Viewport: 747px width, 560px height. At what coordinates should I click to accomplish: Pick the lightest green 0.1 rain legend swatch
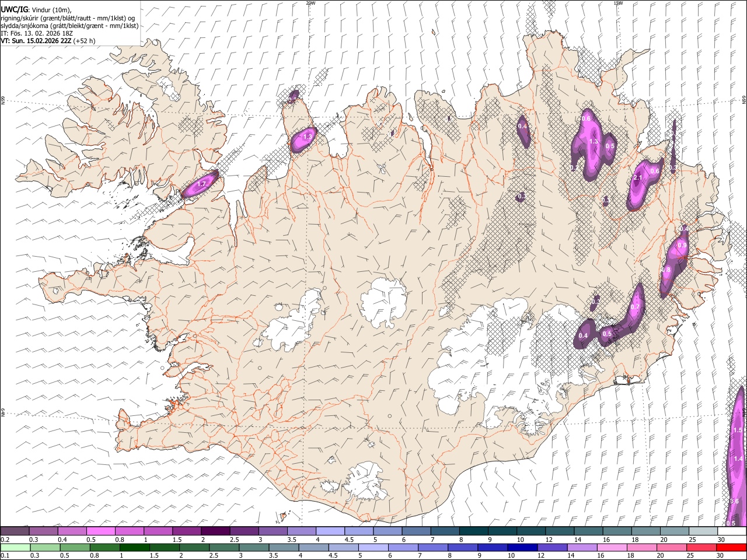click(x=16, y=548)
